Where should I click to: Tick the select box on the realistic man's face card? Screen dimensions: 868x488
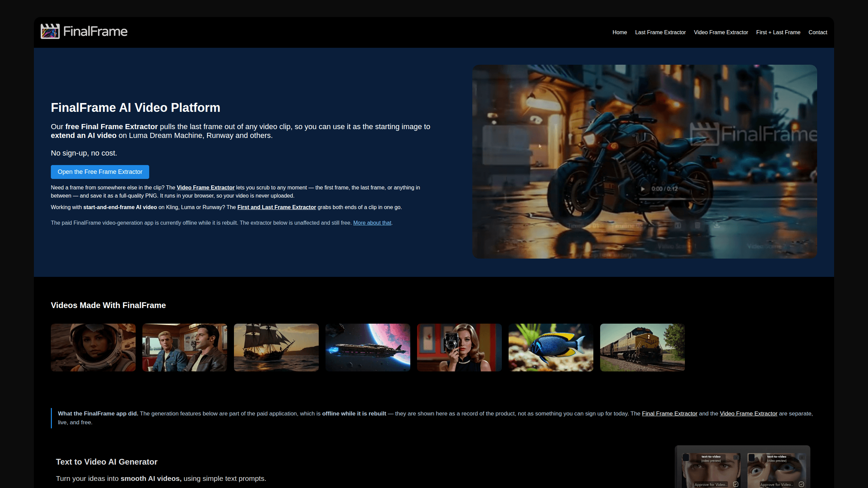(x=686, y=457)
